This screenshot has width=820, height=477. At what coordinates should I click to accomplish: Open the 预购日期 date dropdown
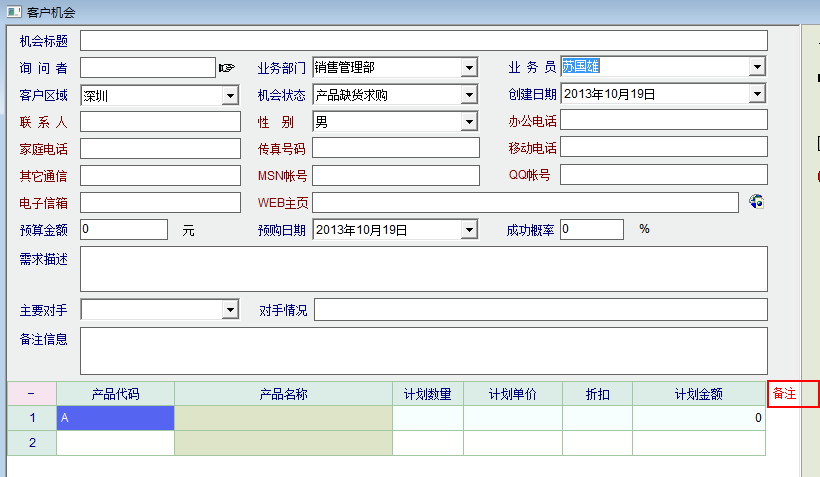(469, 230)
